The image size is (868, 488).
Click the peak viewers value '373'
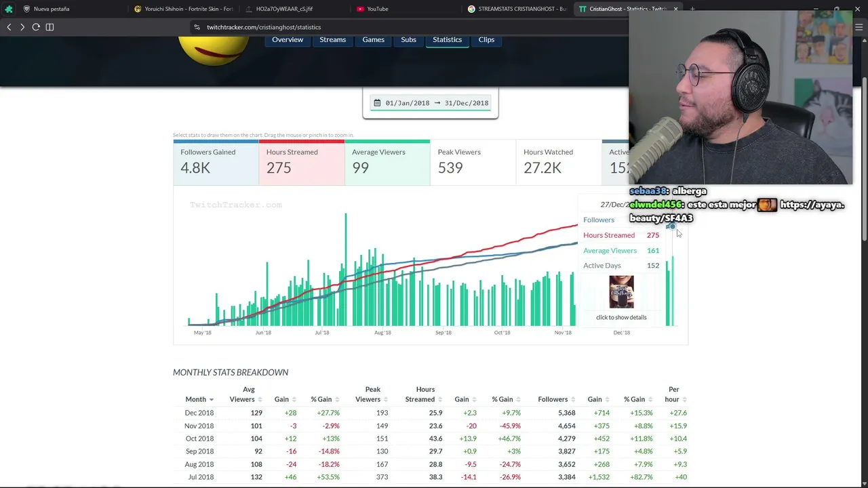(382, 477)
